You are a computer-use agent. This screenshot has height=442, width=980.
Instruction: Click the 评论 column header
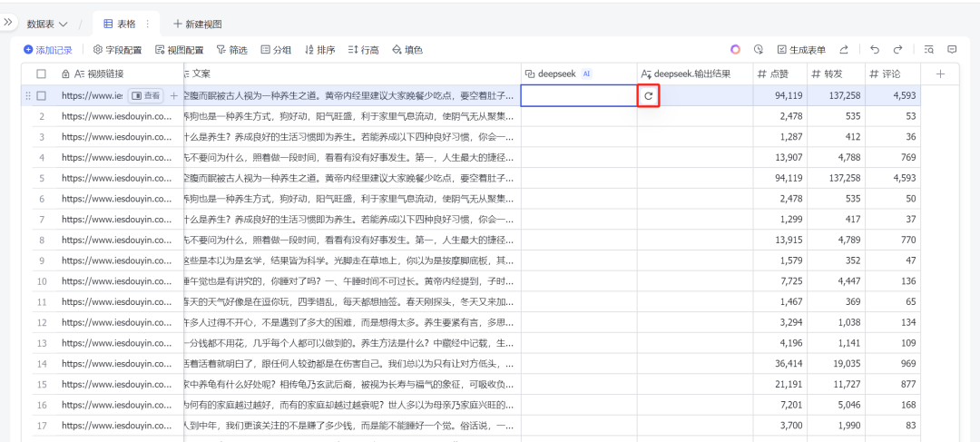pos(893,74)
